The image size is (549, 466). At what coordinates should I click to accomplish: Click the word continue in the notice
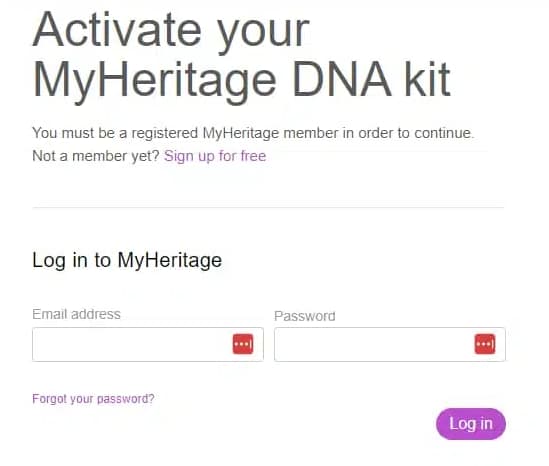[x=444, y=133]
